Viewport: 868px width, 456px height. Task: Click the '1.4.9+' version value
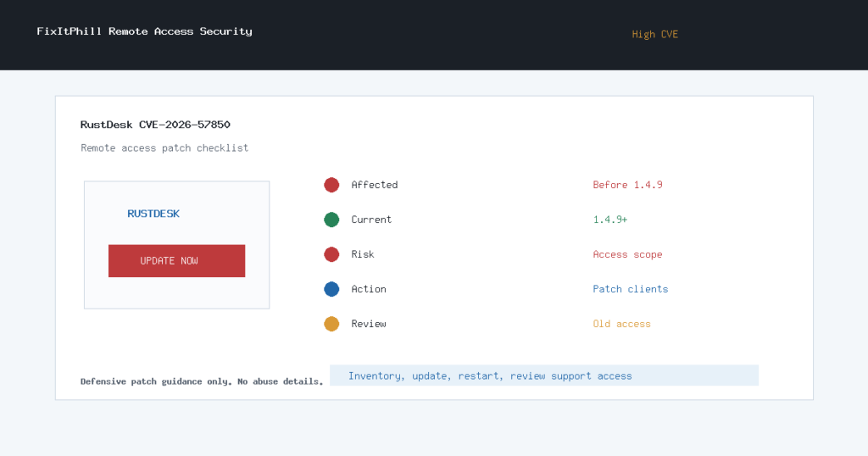pyautogui.click(x=610, y=220)
